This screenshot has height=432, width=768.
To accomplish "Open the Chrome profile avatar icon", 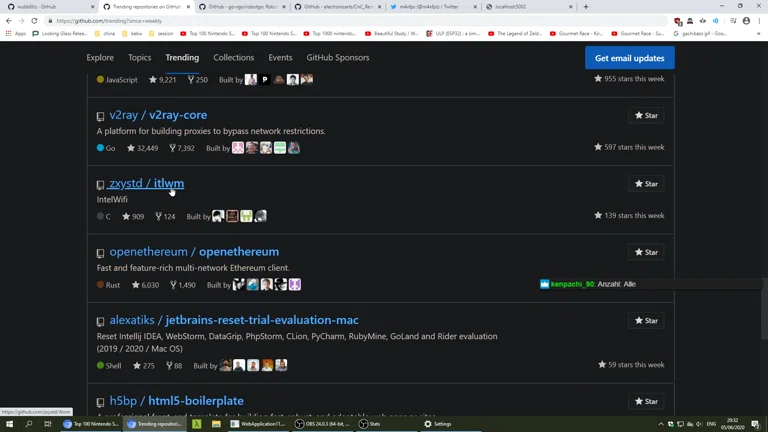I will [x=746, y=21].
